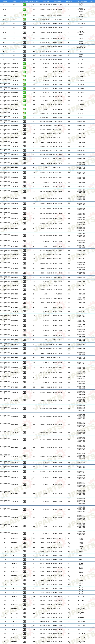Click the ON diesel icon in the Audi Q7 BTR row
Viewport: 95px width, 644px height.
(x=24, y=51)
